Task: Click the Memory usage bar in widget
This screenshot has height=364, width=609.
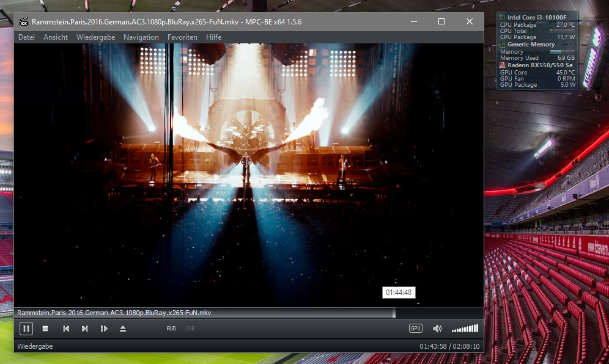Action: click(563, 52)
